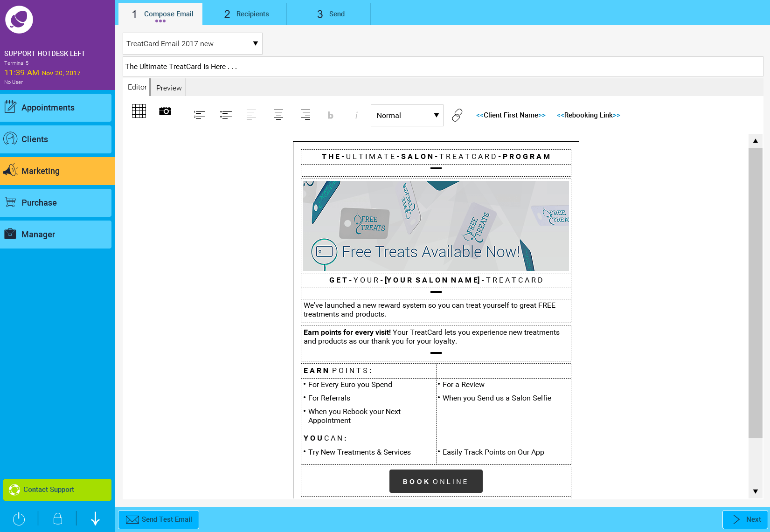The image size is (770, 532).
Task: Toggle italic formatting
Action: pyautogui.click(x=356, y=115)
